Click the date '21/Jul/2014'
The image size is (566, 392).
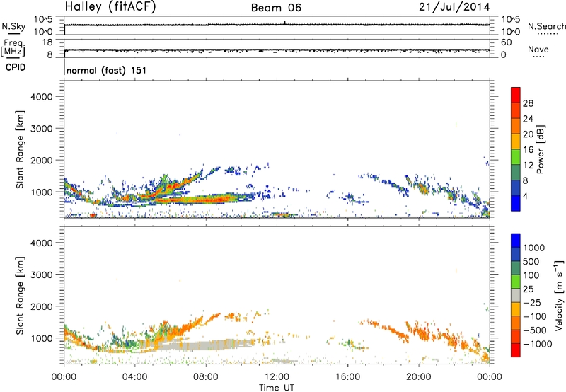454,7
